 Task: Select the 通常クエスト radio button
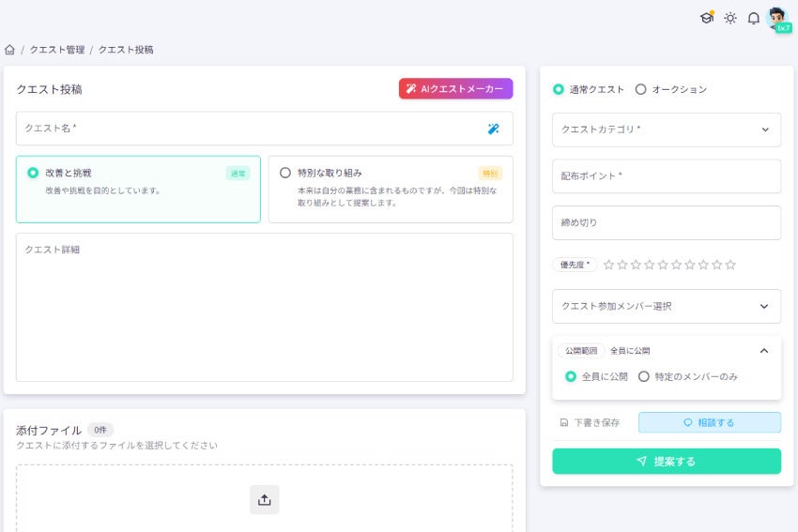pyautogui.click(x=559, y=89)
